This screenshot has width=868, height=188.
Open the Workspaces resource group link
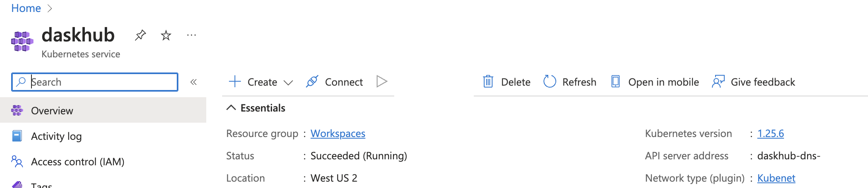338,133
